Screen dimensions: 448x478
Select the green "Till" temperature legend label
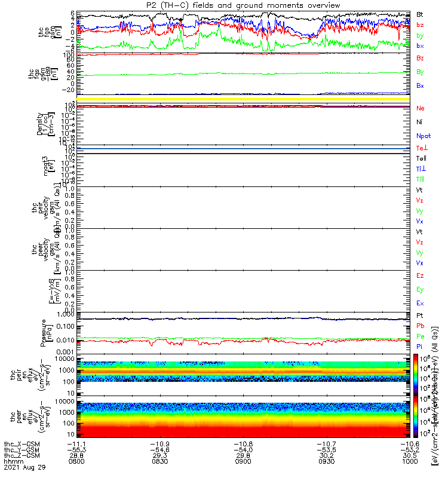pos(421,179)
